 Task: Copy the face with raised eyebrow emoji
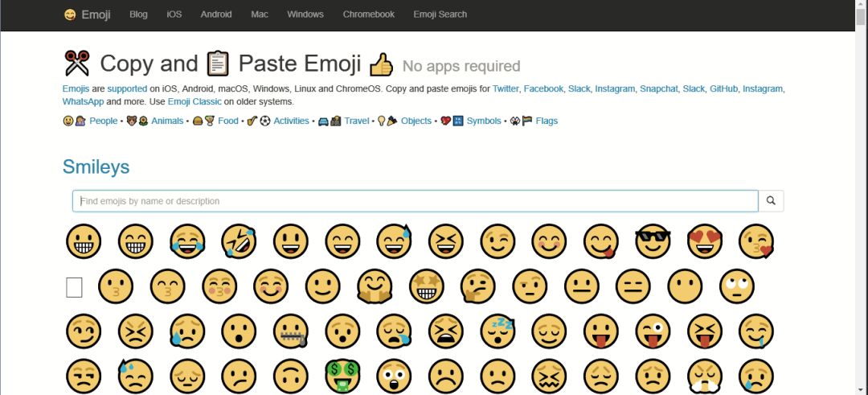click(x=530, y=286)
